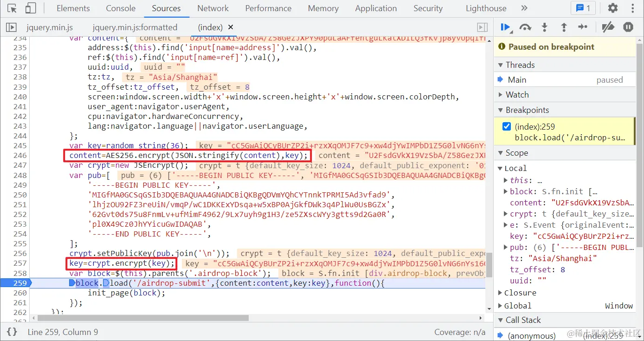Open the DevTools kebab menu

click(632, 8)
